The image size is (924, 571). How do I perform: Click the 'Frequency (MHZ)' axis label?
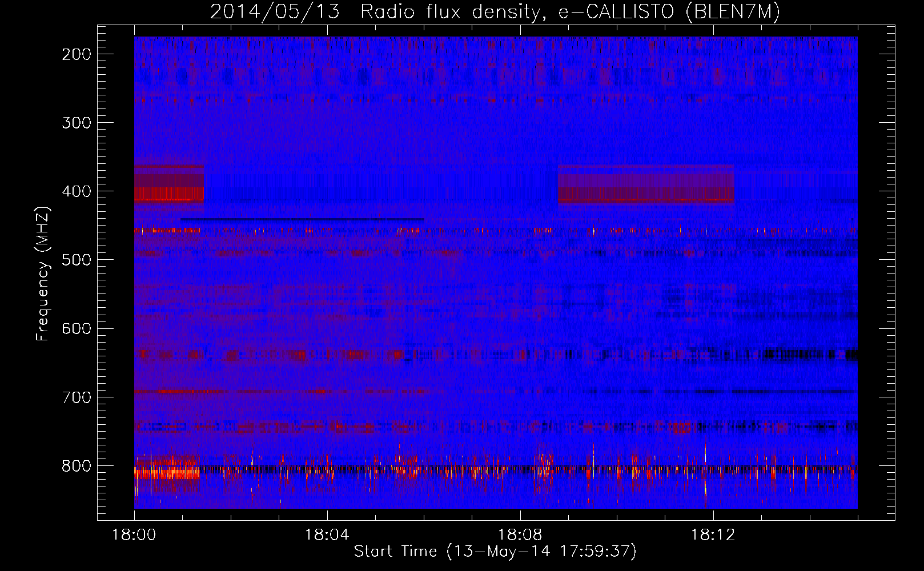pos(43,274)
